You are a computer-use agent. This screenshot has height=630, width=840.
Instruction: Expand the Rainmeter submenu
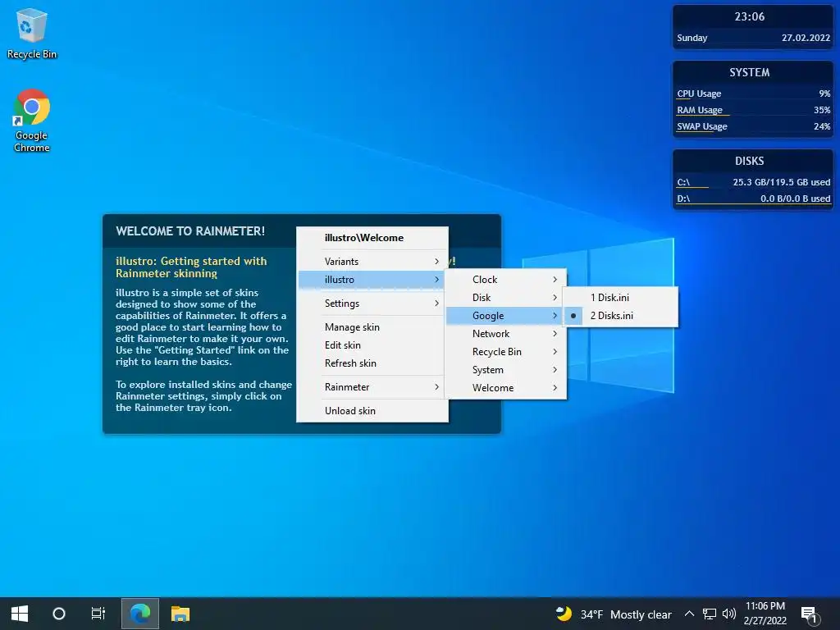372,387
